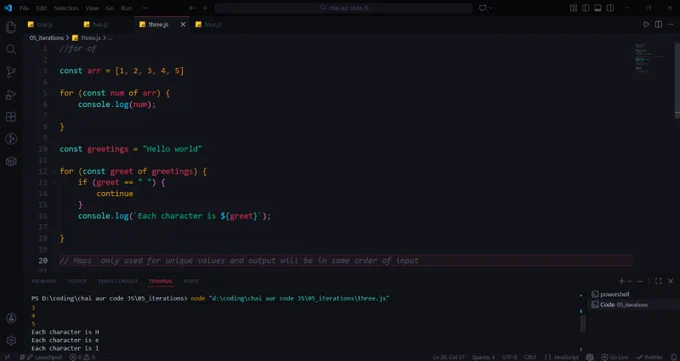Screen dimensions: 680x361
Task: Switch to the four.js tab
Action: coord(212,24)
